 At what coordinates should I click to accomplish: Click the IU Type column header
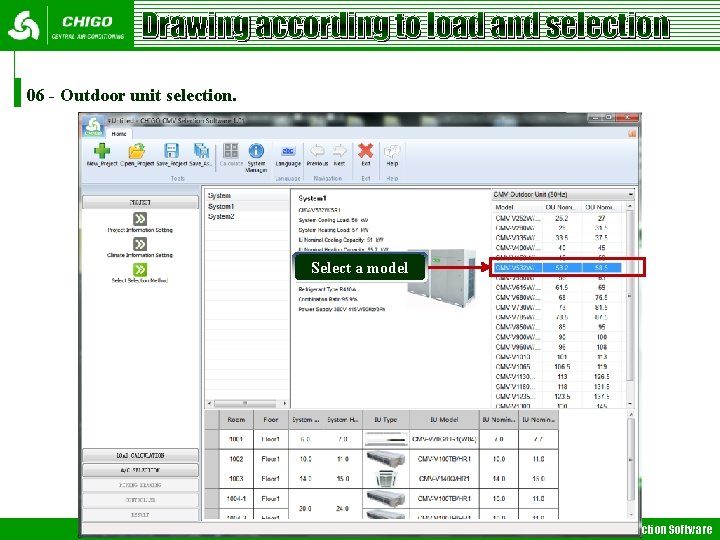point(386,419)
